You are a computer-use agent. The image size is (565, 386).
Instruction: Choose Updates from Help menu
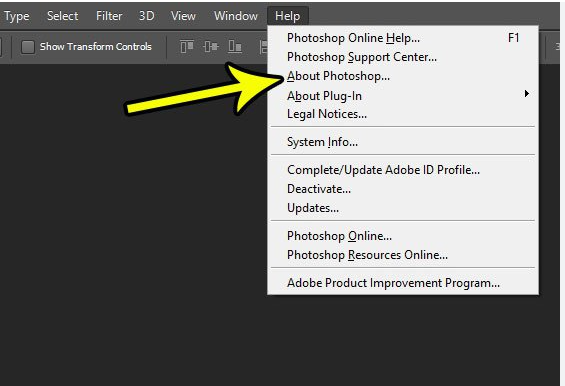(403, 208)
